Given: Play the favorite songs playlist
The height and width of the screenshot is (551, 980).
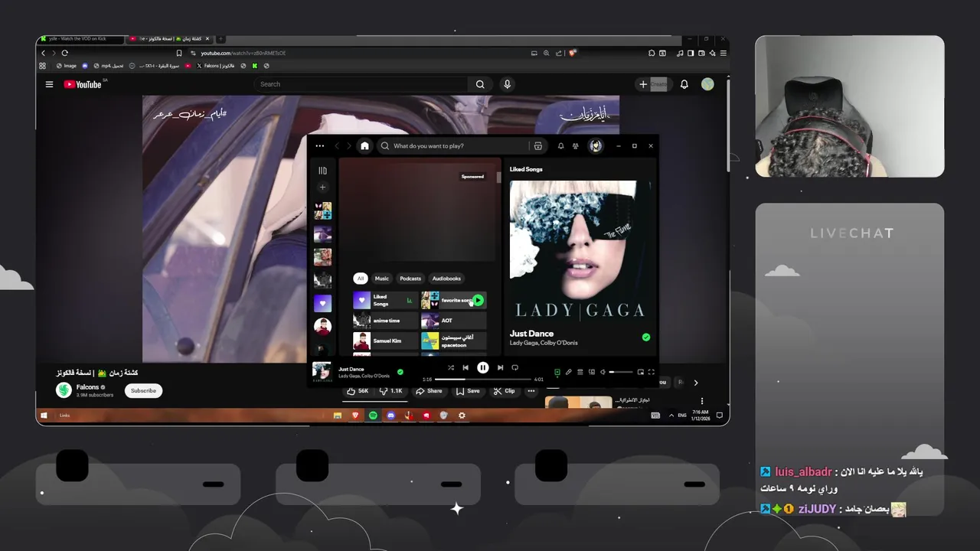Looking at the screenshot, I should click(478, 300).
